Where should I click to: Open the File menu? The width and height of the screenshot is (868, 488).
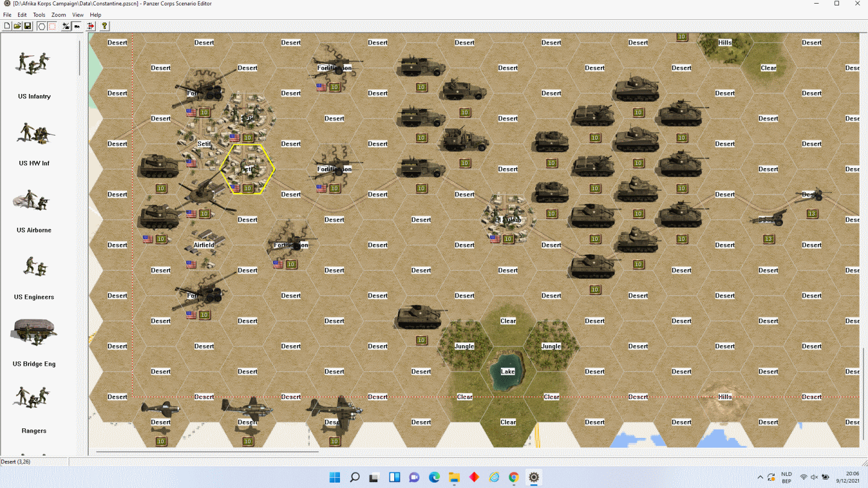tap(7, 14)
